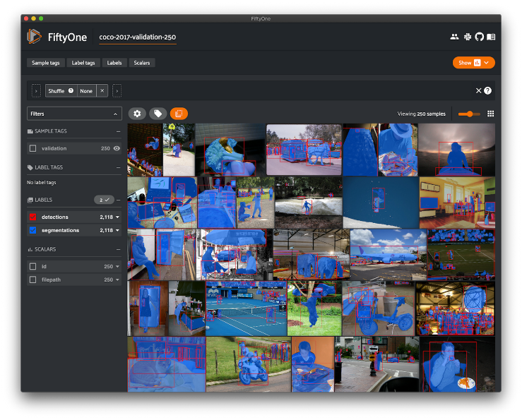Click the orange patches icon button

point(179,114)
